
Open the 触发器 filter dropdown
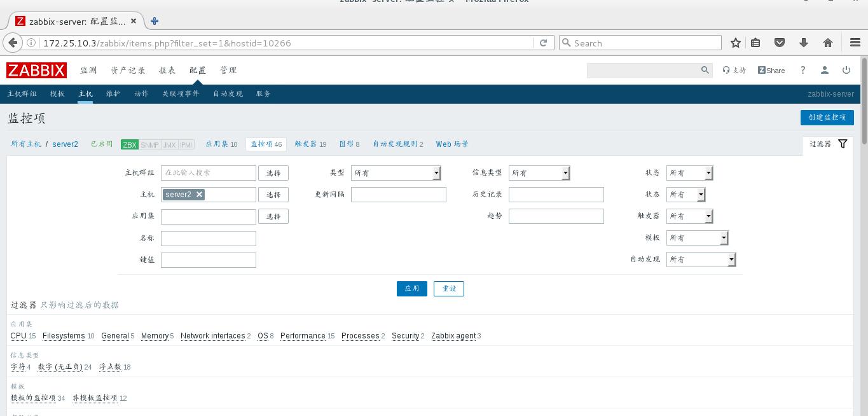click(x=689, y=216)
